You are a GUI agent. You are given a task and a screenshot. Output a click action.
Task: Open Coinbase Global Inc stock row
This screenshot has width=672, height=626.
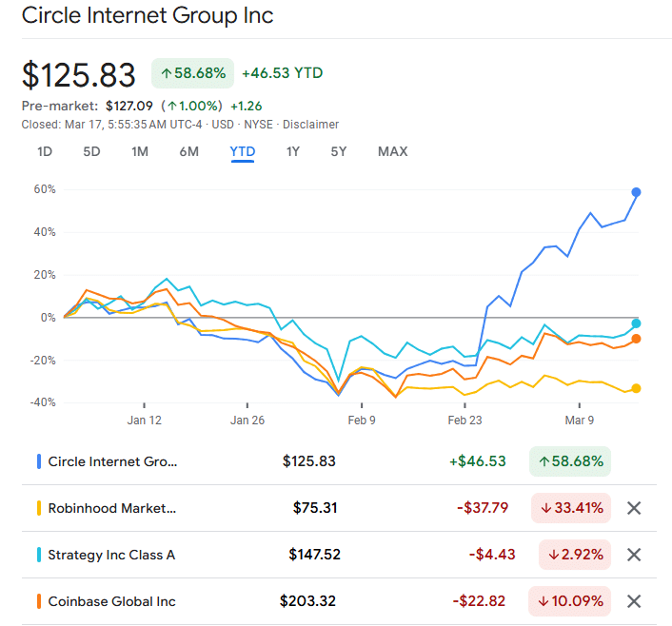point(111,601)
